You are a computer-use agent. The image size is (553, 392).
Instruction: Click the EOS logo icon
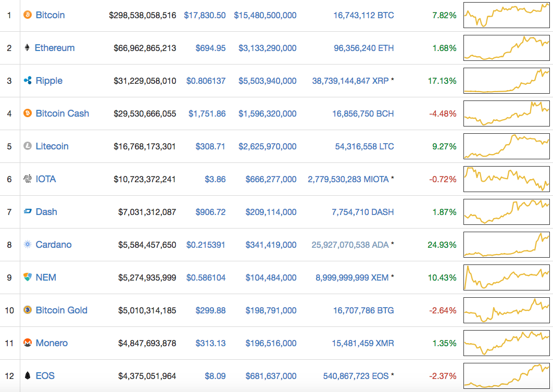[x=28, y=376]
